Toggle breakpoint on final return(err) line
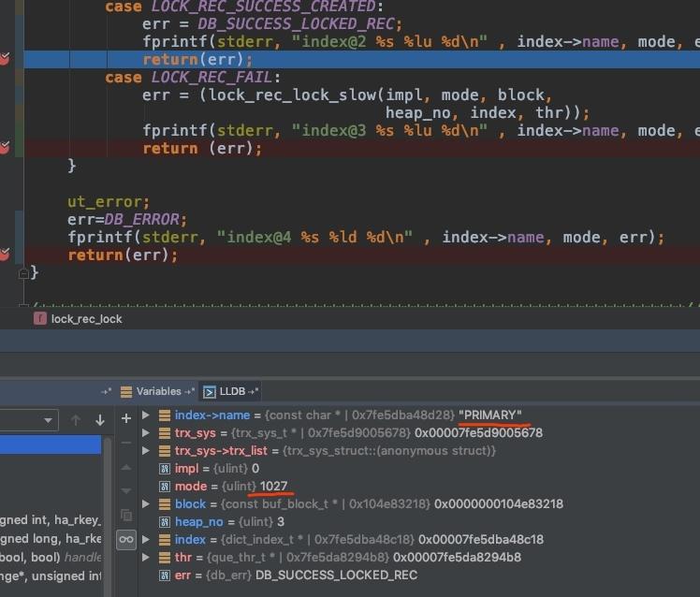 [5, 255]
